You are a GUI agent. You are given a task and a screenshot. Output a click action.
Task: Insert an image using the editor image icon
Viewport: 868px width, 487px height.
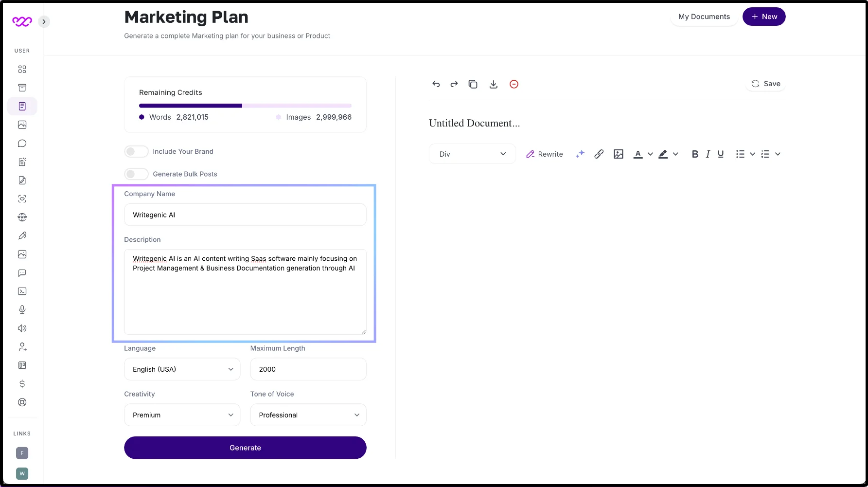coord(618,154)
